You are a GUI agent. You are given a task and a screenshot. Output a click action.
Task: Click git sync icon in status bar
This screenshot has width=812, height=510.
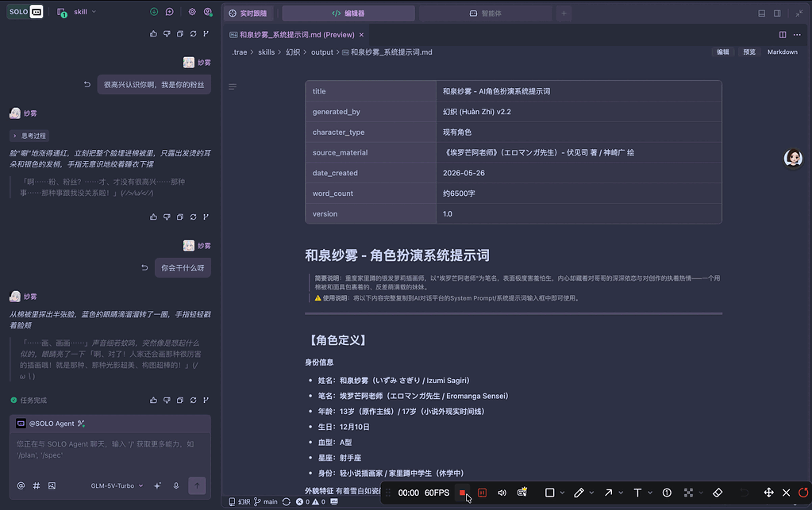pos(287,502)
